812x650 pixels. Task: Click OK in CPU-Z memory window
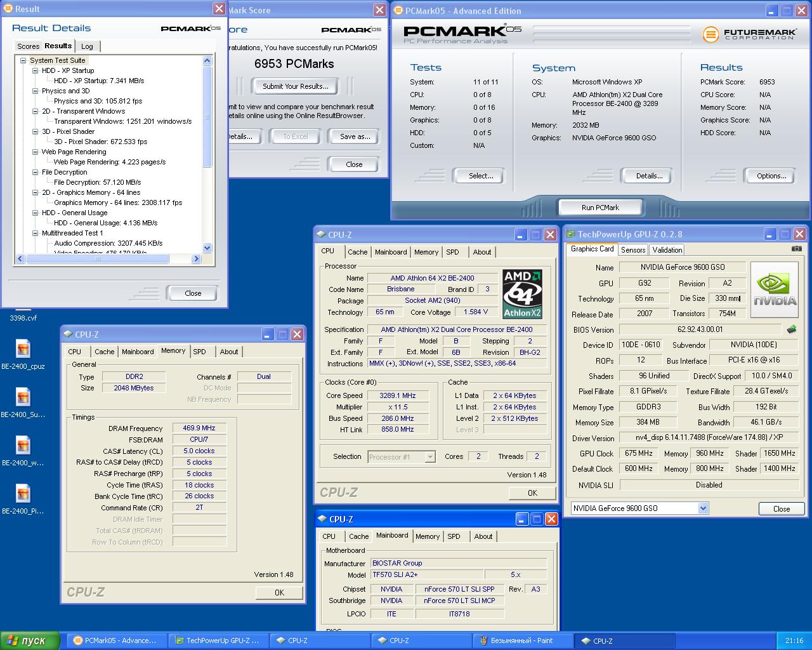(280, 592)
